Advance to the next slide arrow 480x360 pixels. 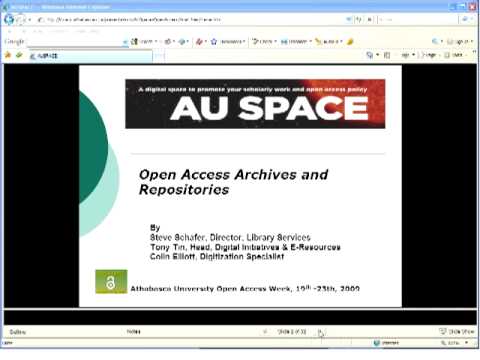(x=320, y=332)
